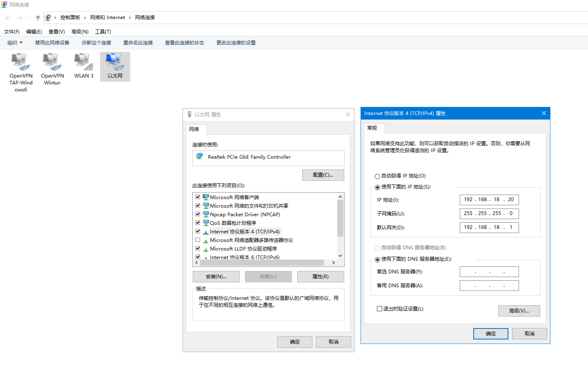Open the 查看(V) menu
This screenshot has height=366, width=588.
click(56, 31)
